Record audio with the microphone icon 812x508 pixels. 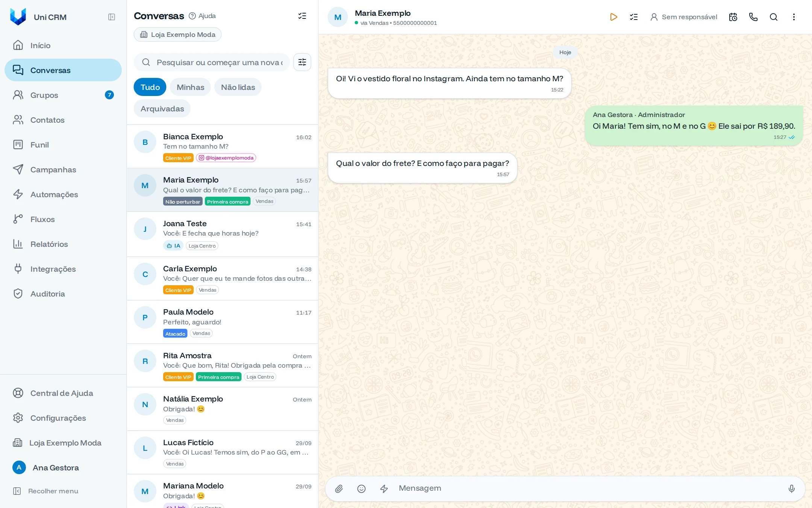click(792, 488)
